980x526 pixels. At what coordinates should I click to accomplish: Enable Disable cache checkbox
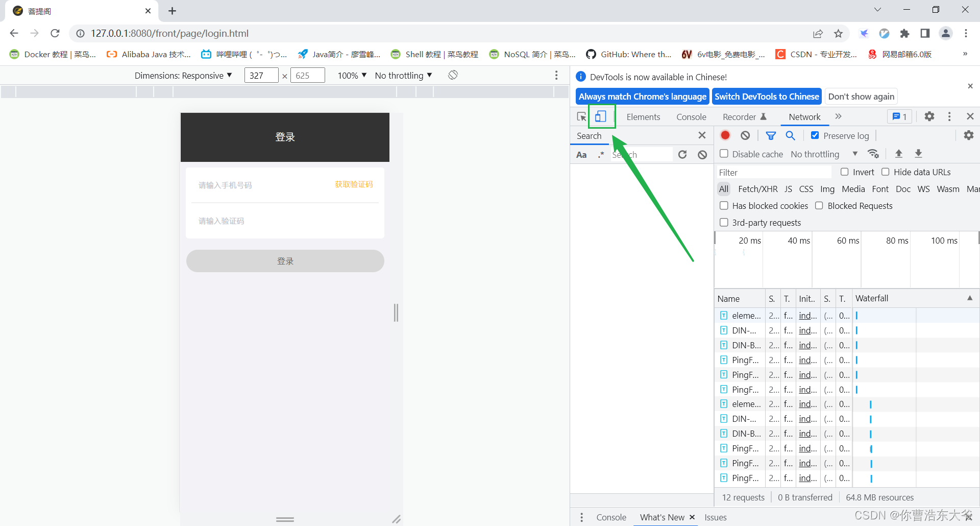coord(724,154)
